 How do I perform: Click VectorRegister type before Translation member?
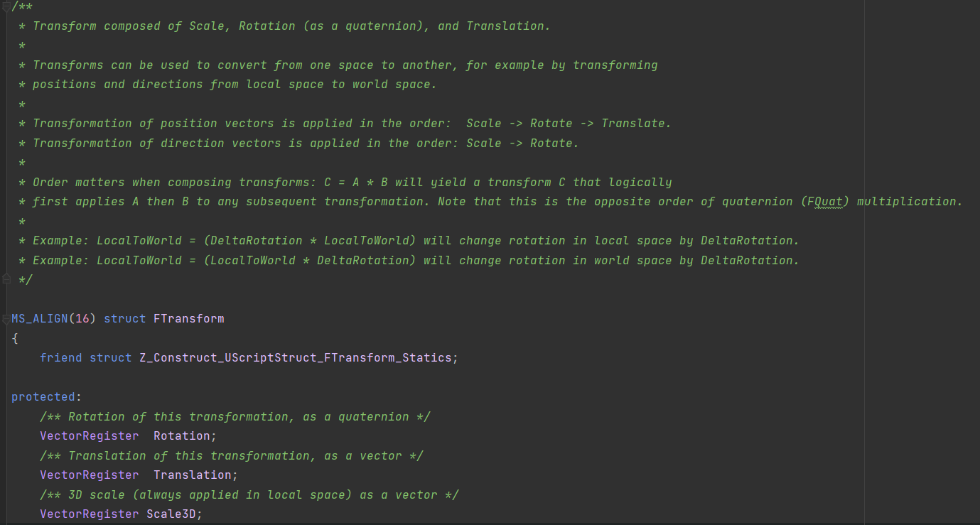(89, 475)
